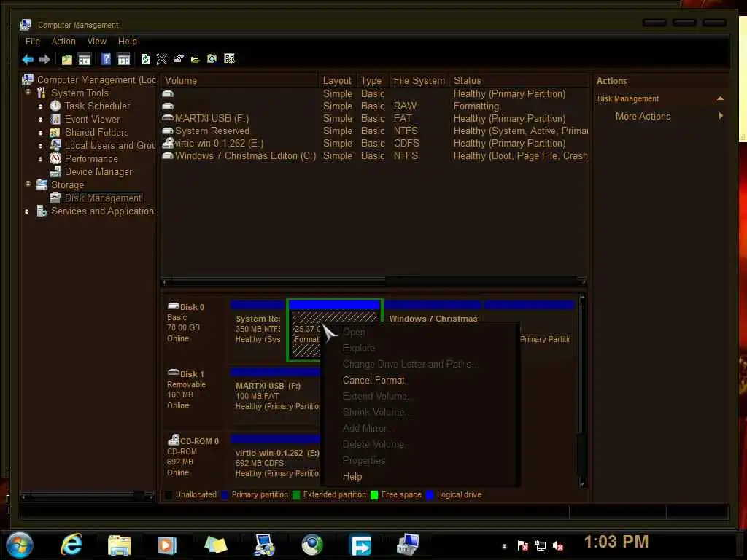This screenshot has height=560, width=747.
Task: Expand the More Actions submenu arrow
Action: tap(720, 116)
